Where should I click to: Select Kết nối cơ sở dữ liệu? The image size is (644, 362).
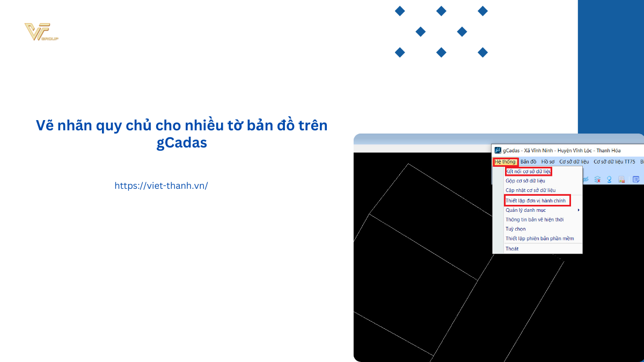pos(528,172)
